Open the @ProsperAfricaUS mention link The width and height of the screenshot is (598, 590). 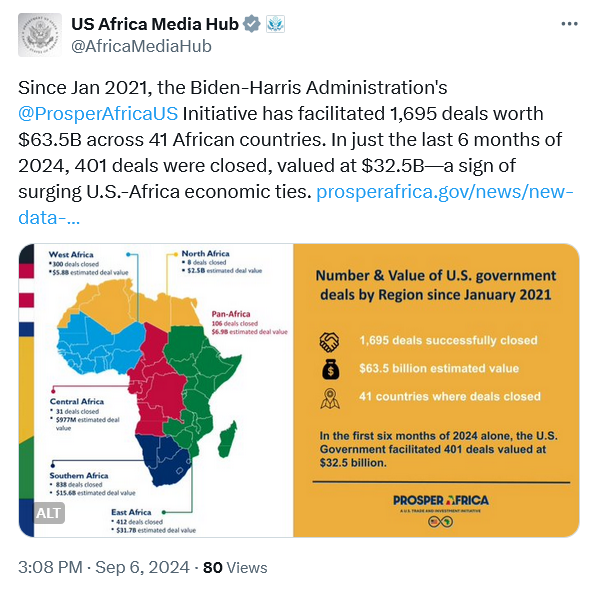coord(98,114)
